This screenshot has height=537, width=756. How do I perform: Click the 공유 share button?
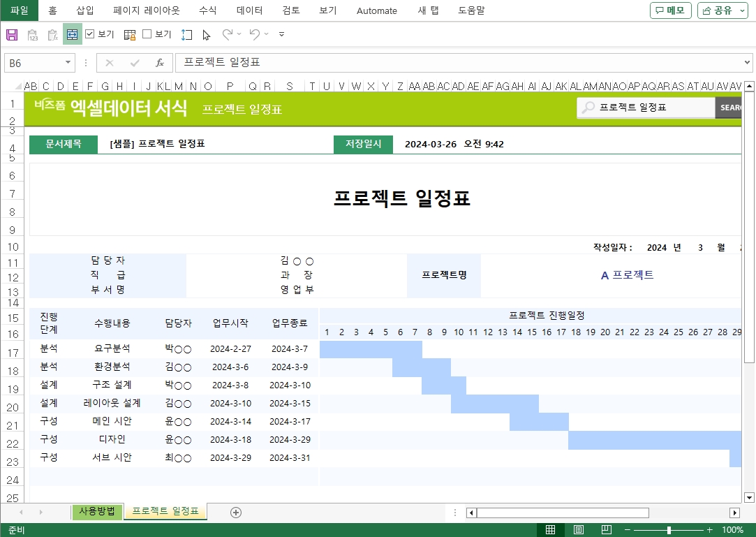(722, 10)
